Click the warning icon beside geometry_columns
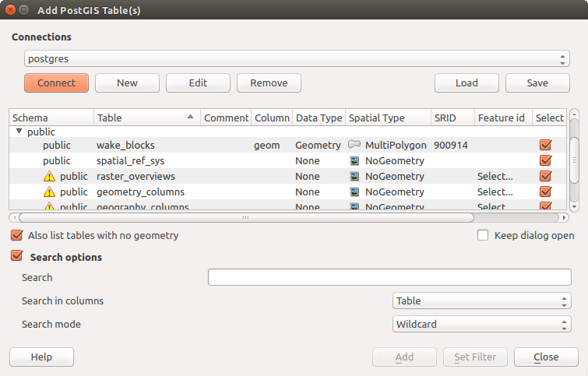Screen dimensions: 588x376 pos(50,192)
